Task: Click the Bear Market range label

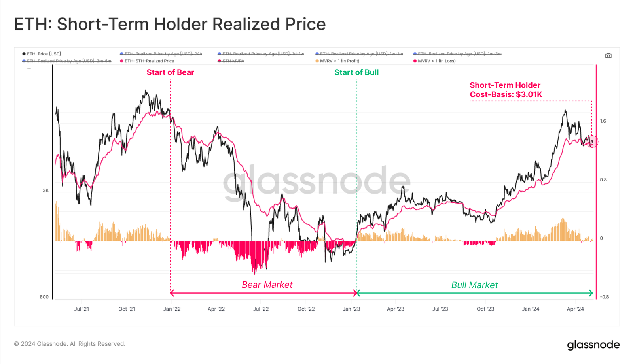Action: (267, 285)
